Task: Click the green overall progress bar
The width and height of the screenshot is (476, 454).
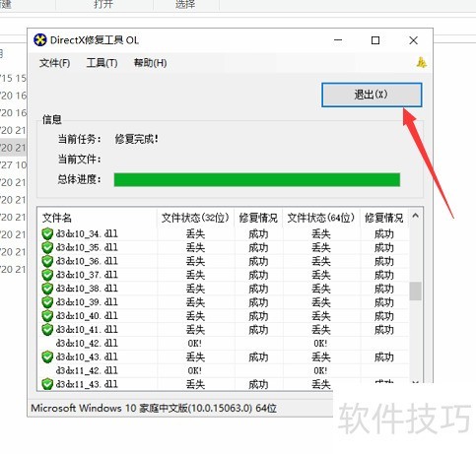Action: click(257, 180)
